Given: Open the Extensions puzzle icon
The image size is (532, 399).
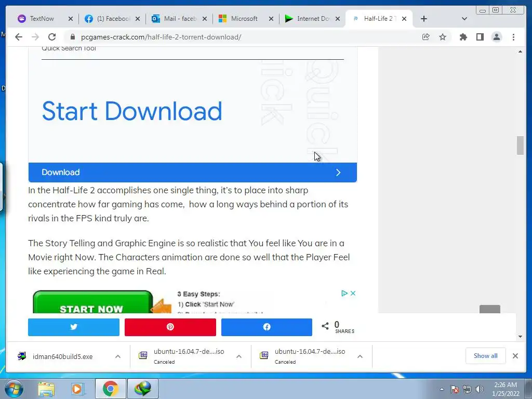Looking at the screenshot, I should pyautogui.click(x=463, y=37).
